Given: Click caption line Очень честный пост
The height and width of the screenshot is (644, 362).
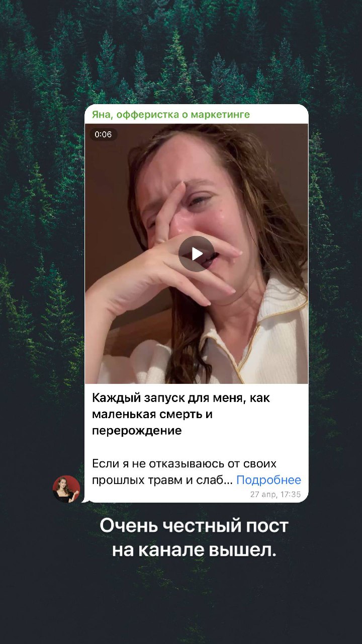Looking at the screenshot, I should pos(194,526).
